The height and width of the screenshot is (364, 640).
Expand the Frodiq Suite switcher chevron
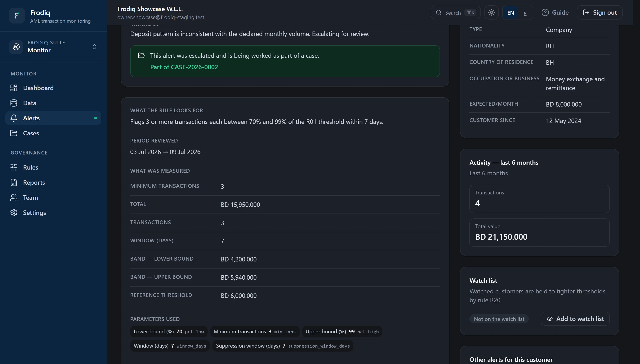click(94, 47)
